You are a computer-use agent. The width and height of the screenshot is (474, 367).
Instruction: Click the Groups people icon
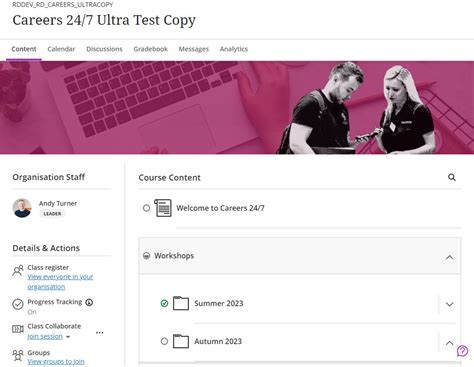[18, 355]
